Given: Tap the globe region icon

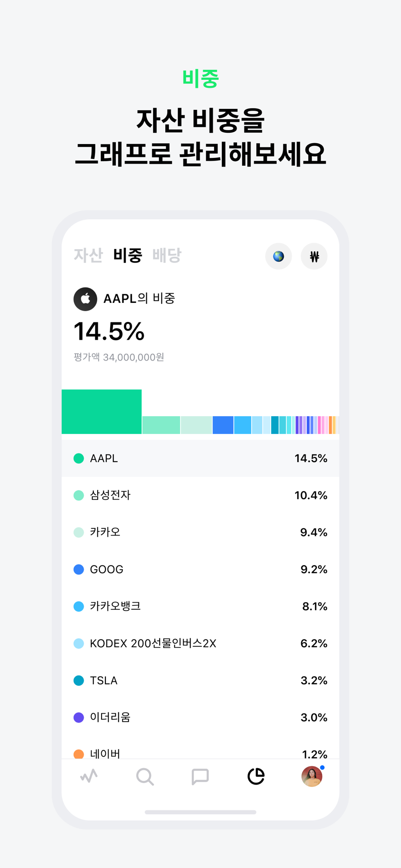Looking at the screenshot, I should tap(278, 256).
